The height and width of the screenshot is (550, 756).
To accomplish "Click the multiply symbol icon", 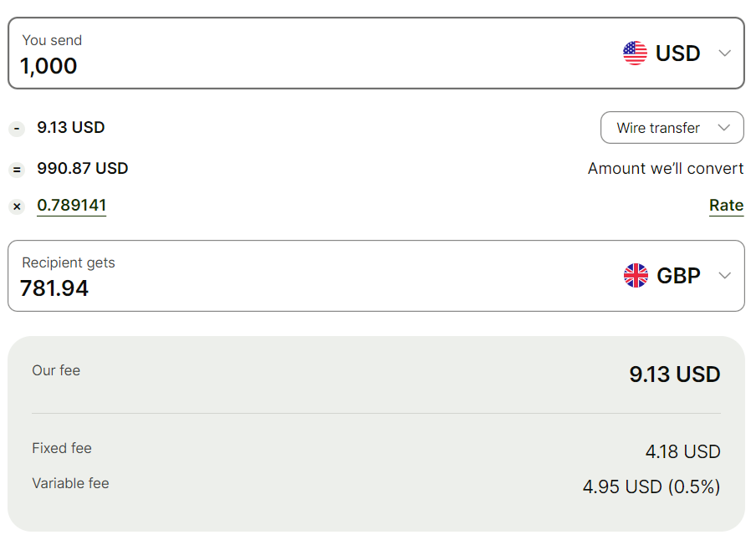I will point(17,206).
